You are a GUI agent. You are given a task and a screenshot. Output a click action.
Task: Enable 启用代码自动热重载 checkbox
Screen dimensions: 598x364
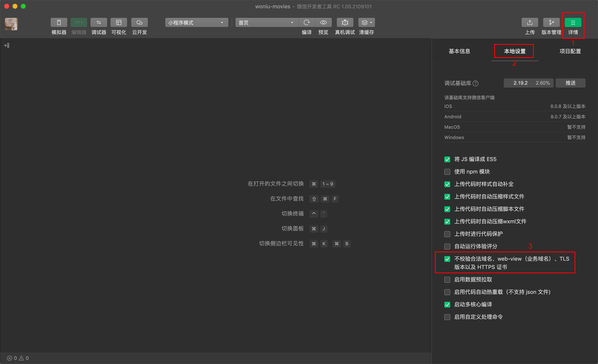[x=447, y=292]
